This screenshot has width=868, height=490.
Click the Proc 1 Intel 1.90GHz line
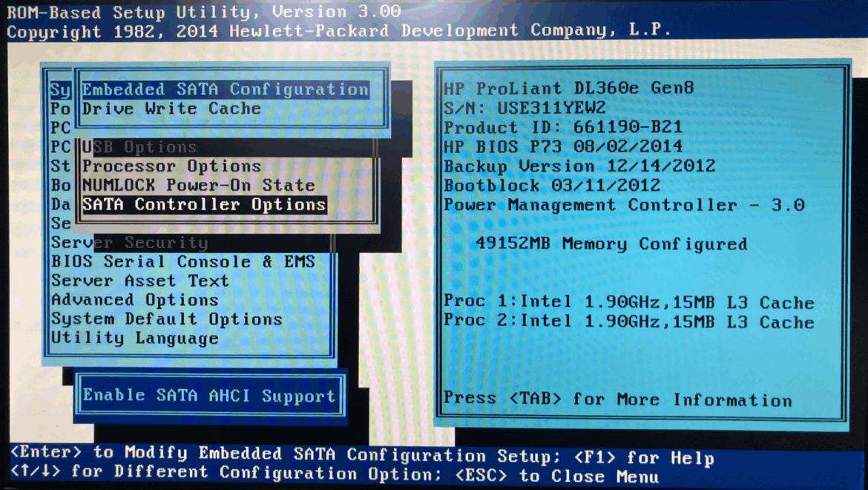tap(628, 303)
